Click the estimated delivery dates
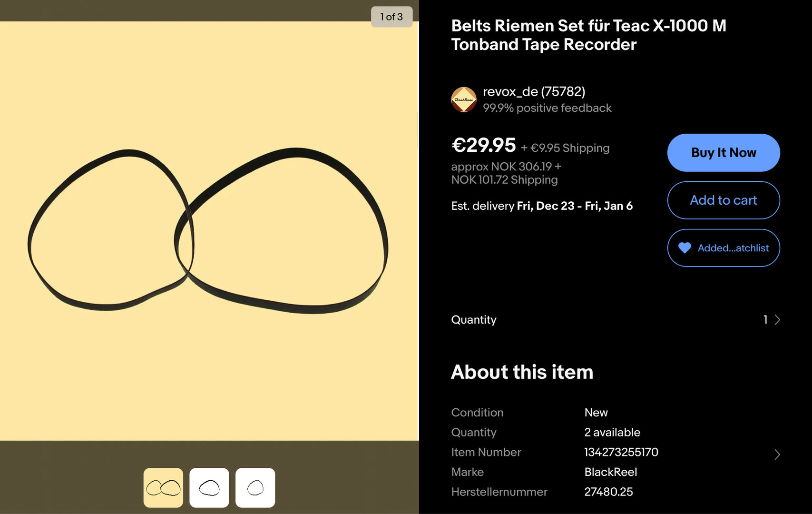The width and height of the screenshot is (812, 514). click(x=575, y=206)
